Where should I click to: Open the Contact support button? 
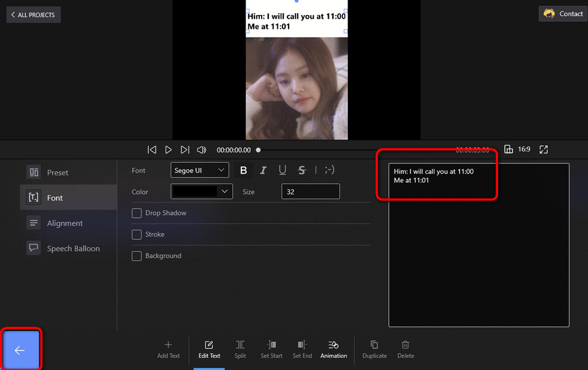tap(563, 14)
